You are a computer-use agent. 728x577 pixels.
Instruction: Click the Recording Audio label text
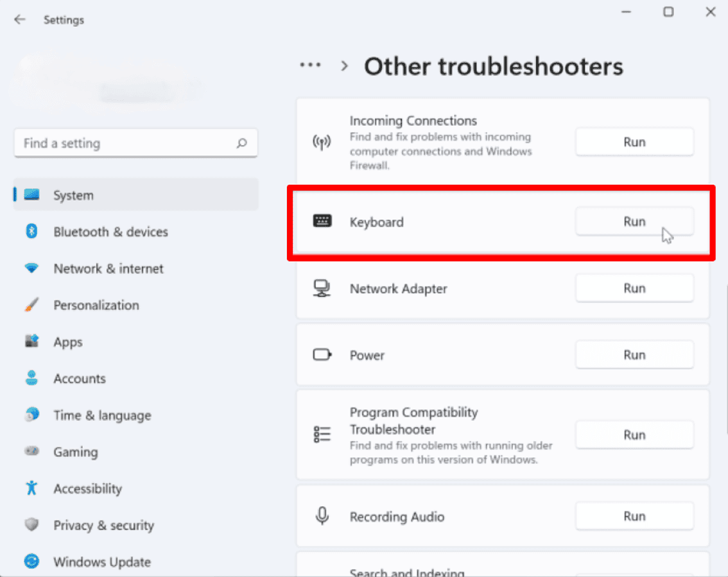[397, 517]
